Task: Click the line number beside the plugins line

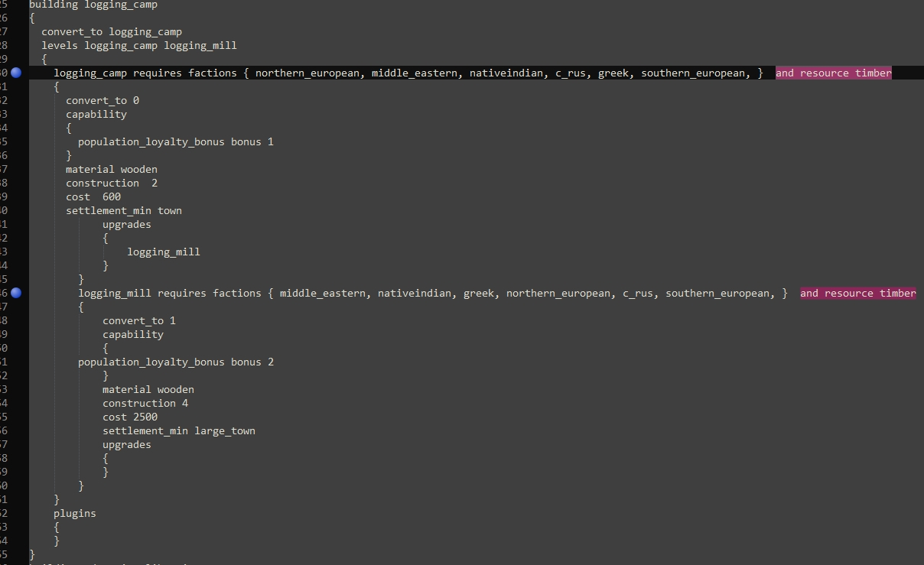Action: [x=3, y=514]
